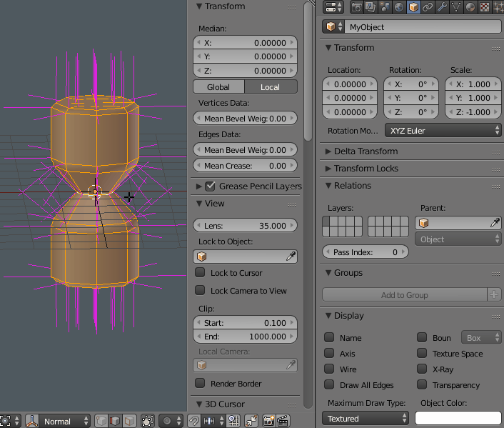
Task: Enable the Render Border checkbox
Action: click(x=200, y=383)
